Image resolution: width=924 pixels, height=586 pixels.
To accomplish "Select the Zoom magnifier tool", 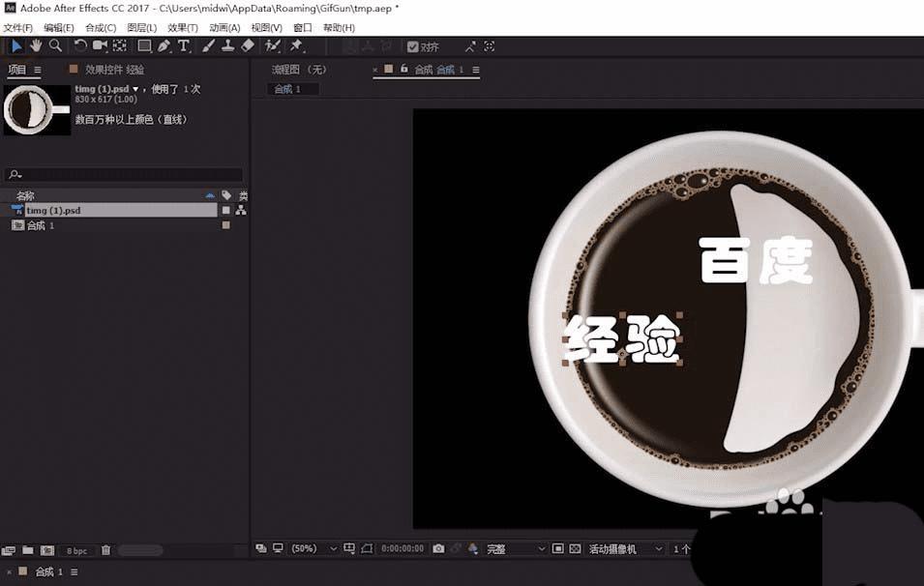I will (55, 46).
